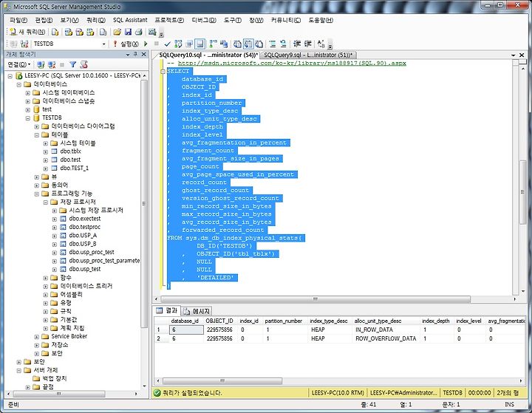Click the Database Engine Query icon
The height and width of the screenshot is (413, 532).
click(x=55, y=32)
